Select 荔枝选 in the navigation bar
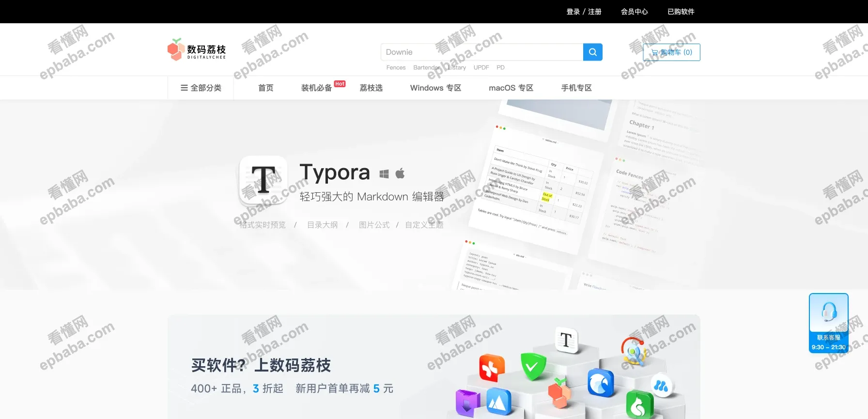This screenshot has height=419, width=868. click(x=371, y=88)
